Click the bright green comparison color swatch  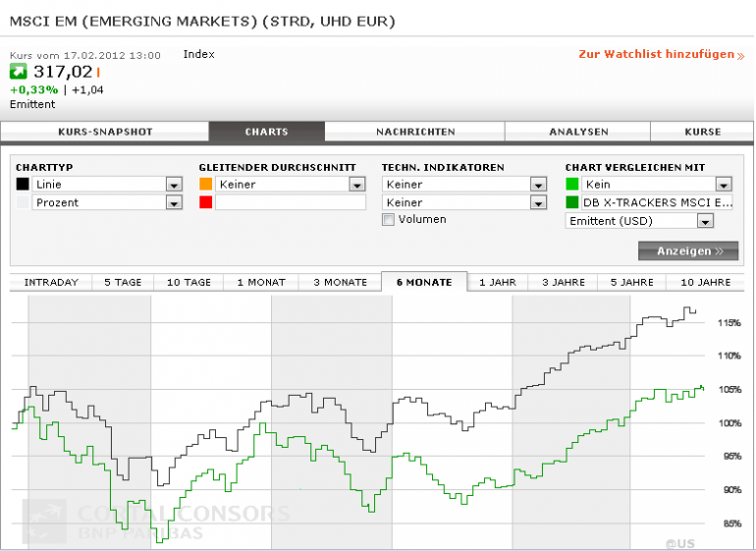tap(572, 184)
